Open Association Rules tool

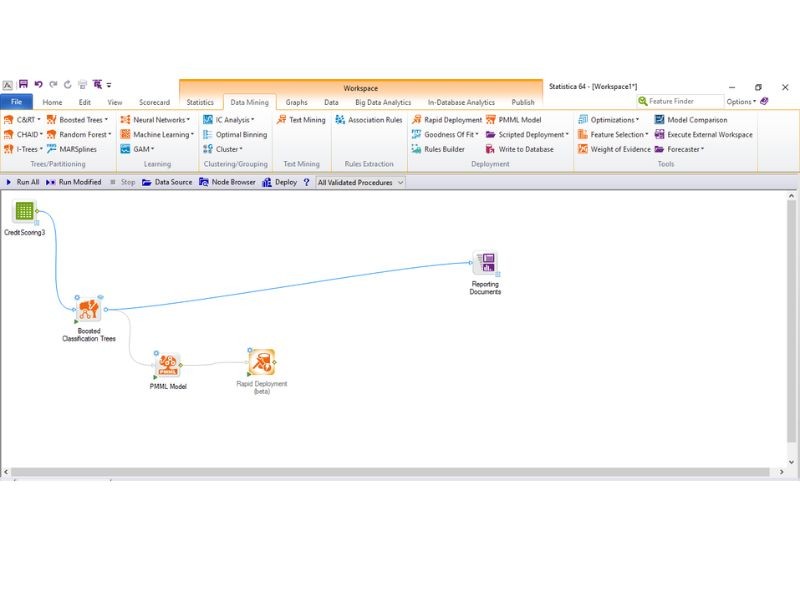click(369, 120)
